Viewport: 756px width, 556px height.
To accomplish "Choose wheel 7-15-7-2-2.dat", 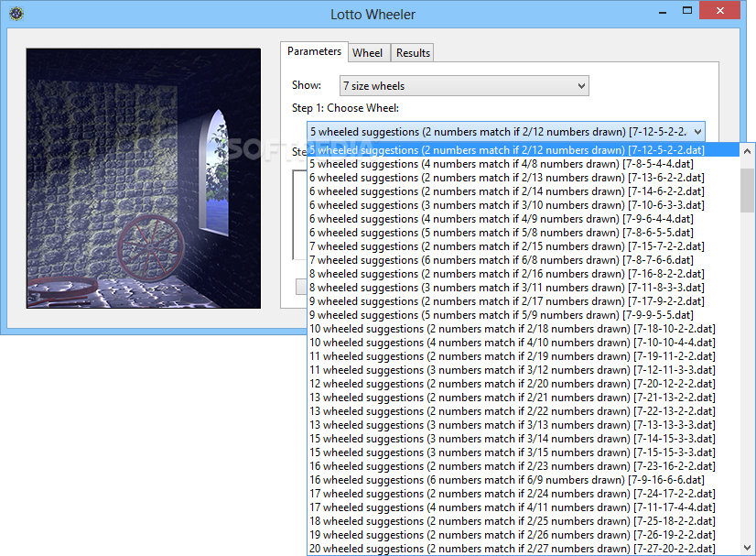I will [523, 246].
